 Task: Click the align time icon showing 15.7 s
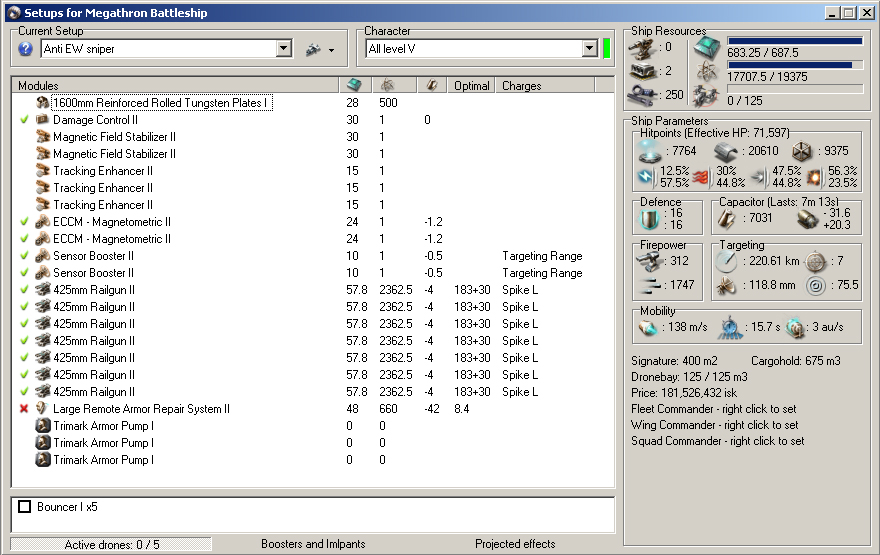tap(730, 328)
